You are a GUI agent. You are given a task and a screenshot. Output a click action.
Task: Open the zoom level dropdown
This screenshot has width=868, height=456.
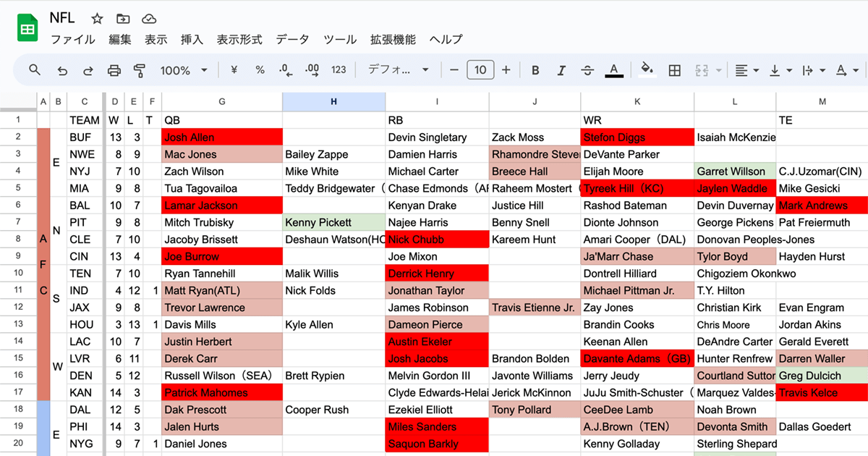point(184,70)
